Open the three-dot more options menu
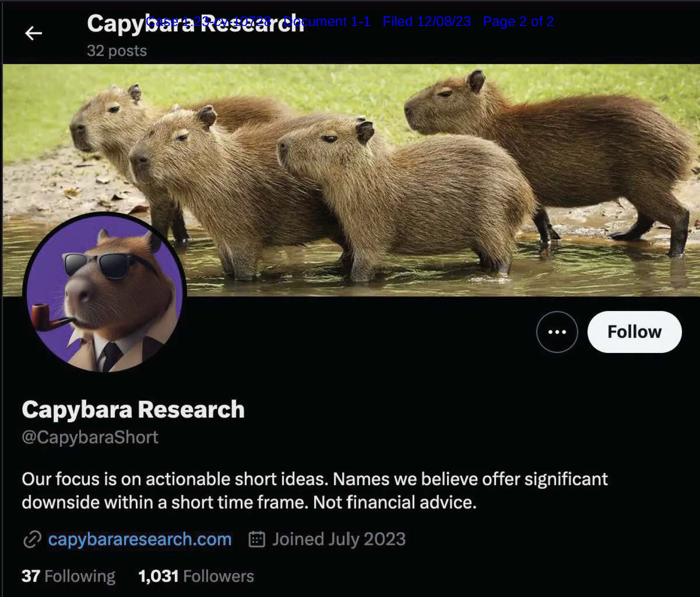Image resolution: width=700 pixels, height=597 pixels. click(x=557, y=332)
